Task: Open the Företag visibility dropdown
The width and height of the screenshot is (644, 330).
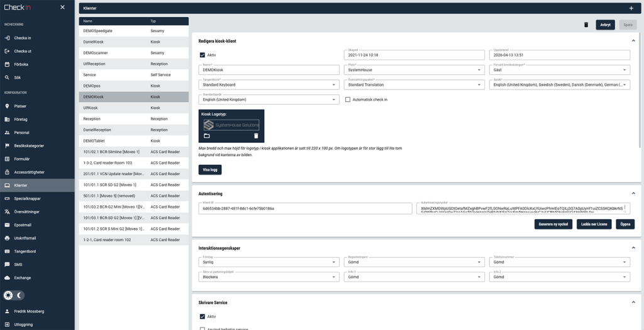Action: coord(269,262)
